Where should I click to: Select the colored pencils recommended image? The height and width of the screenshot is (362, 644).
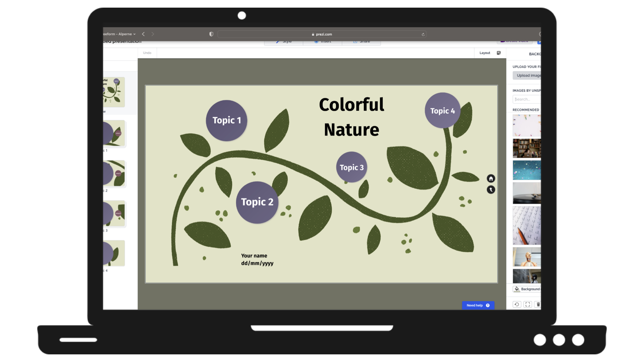click(x=527, y=125)
